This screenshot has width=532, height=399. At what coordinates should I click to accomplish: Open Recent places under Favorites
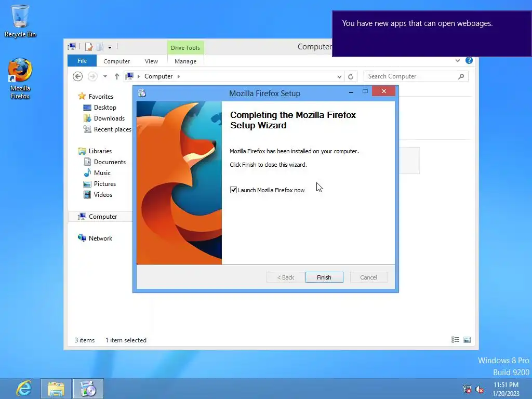pyautogui.click(x=112, y=129)
